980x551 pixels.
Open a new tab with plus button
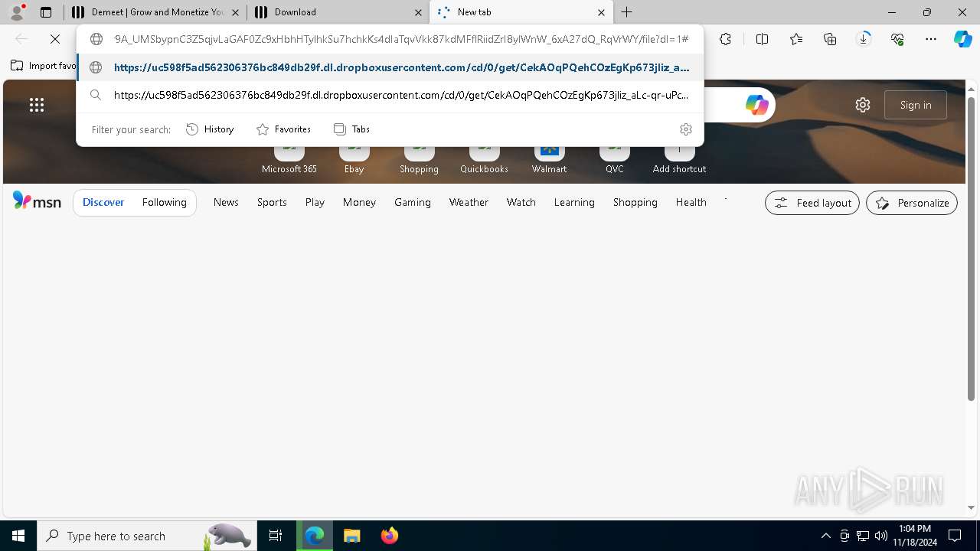point(627,12)
